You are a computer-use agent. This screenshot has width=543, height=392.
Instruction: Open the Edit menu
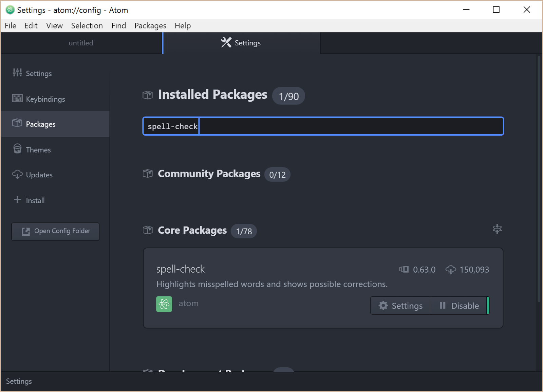point(31,26)
